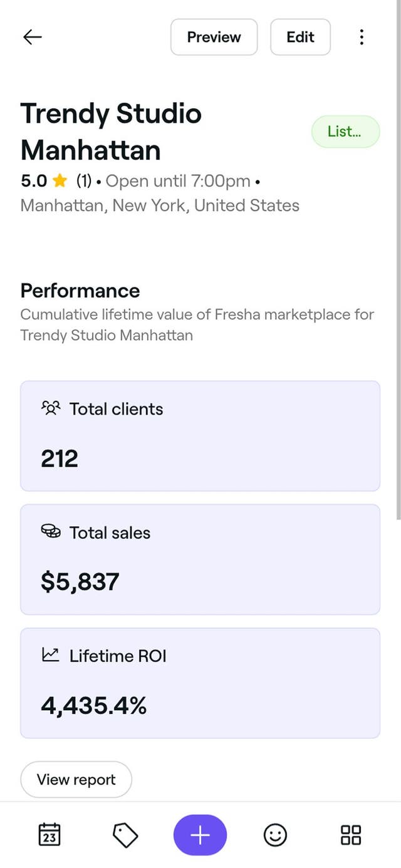View the performance report
401x868 pixels.
(x=76, y=780)
